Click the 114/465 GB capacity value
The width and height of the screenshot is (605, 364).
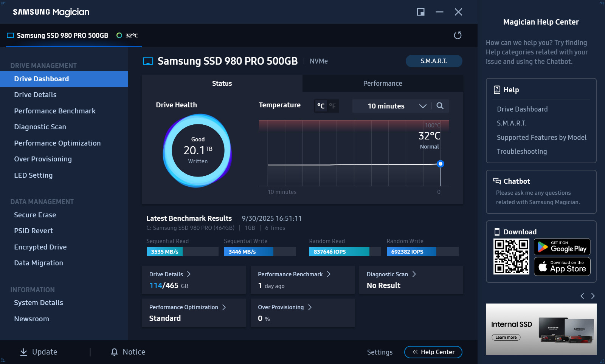pos(169,286)
